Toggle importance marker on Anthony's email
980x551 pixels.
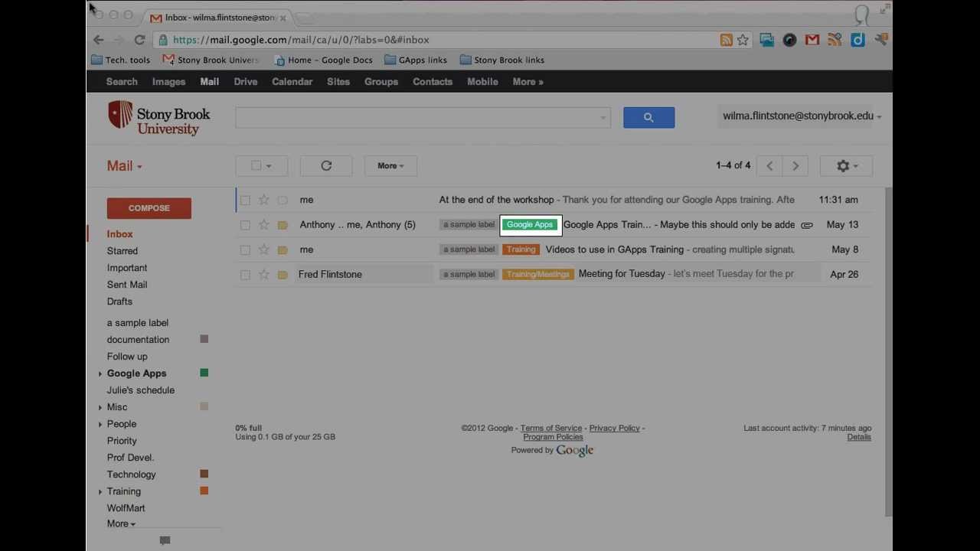[x=283, y=225]
